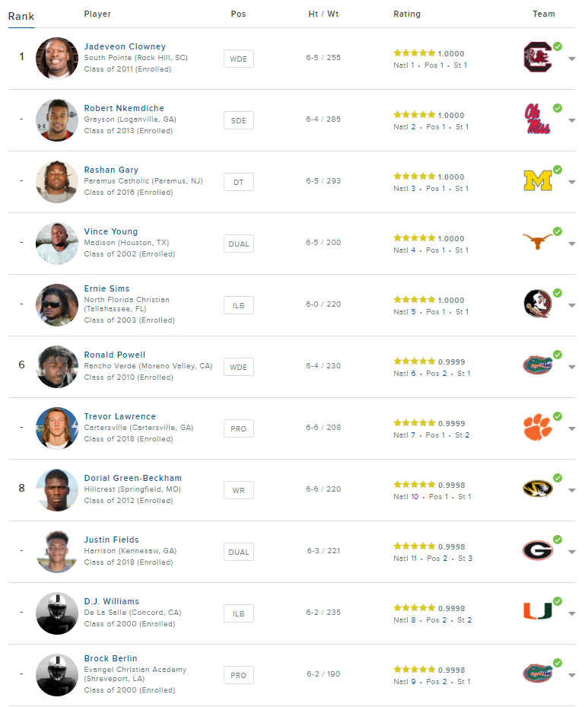Screen dimensions: 588x707
Task: Expand Dorial Green-Beckham's row dropdown arrow
Action: coord(572,491)
